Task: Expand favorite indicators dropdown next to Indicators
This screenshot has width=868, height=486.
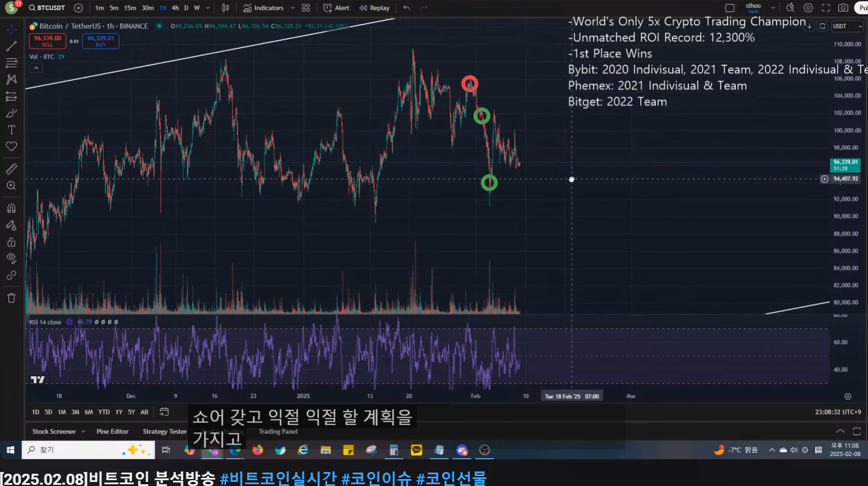Action: (292, 8)
